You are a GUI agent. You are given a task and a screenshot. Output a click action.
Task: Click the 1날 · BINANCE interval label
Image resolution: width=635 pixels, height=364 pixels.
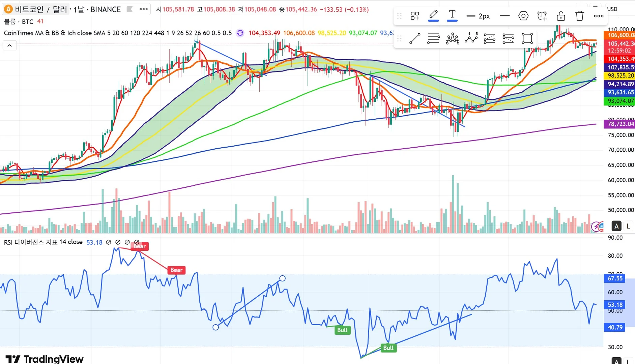pyautogui.click(x=97, y=9)
